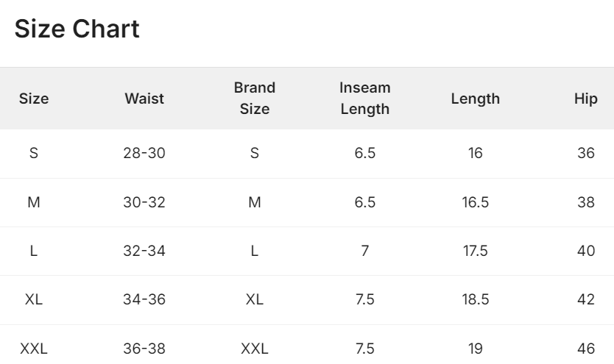
Task: Click the 36-38 waist cell
Action: (144, 349)
